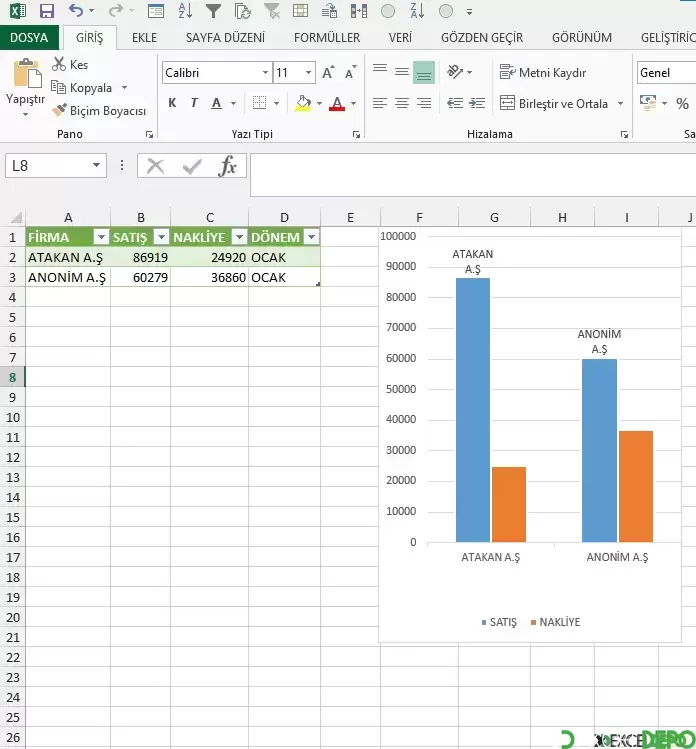Click the Kopyala copy button

[82, 87]
